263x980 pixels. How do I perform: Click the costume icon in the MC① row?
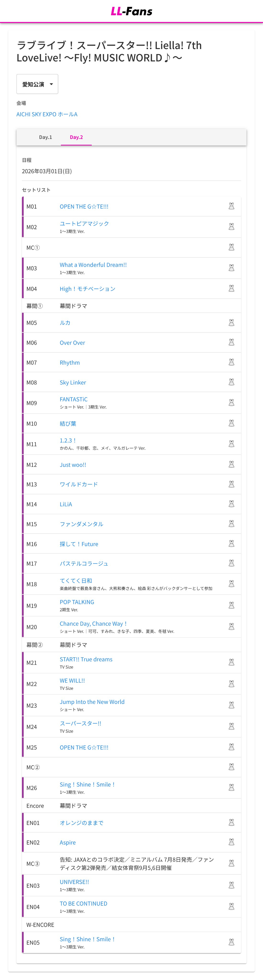coord(231,248)
